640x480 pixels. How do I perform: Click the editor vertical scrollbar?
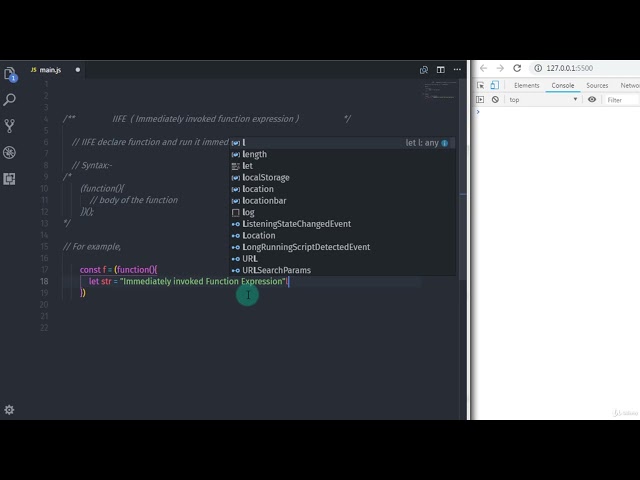[x=462, y=180]
